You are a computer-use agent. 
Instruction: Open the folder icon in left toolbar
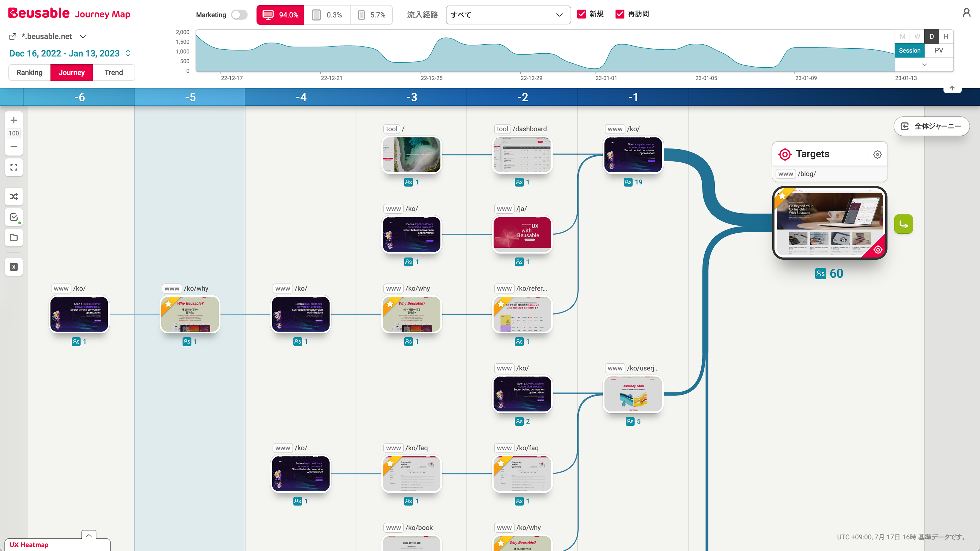(x=14, y=238)
